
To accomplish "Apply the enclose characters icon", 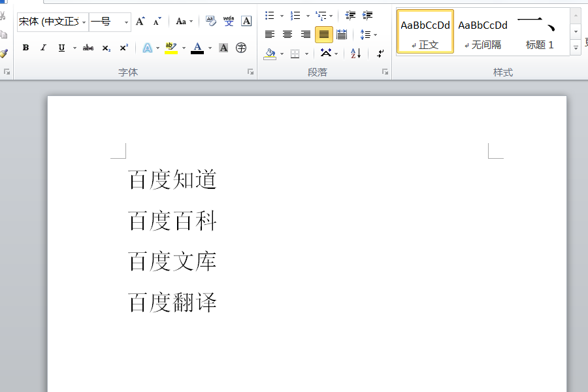I will click(x=241, y=48).
